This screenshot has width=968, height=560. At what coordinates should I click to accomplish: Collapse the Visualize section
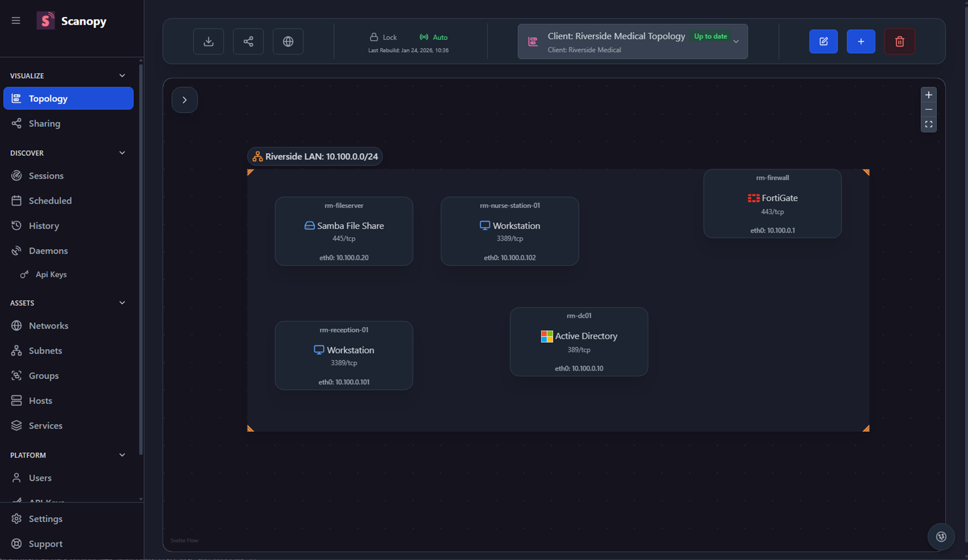point(122,76)
